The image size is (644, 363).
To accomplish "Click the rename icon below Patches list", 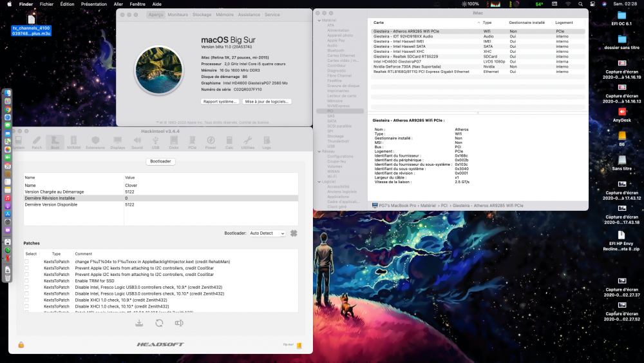I will [x=179, y=323].
